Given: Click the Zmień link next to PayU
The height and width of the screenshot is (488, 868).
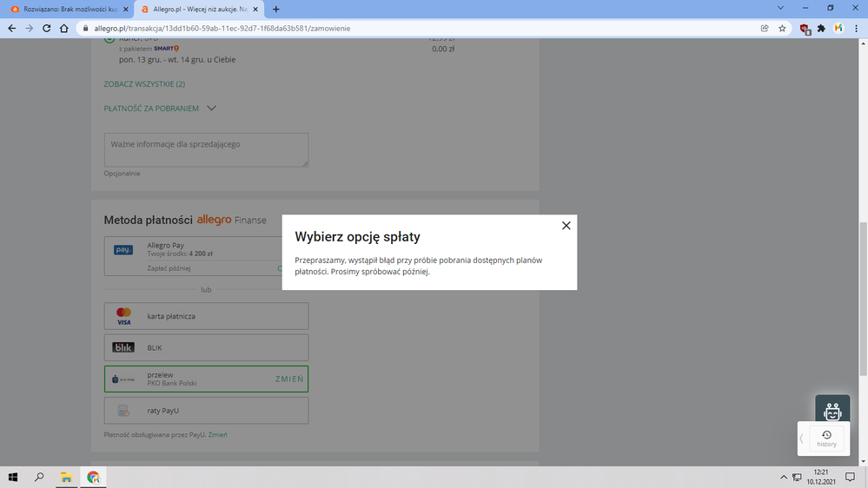Looking at the screenshot, I should point(217,435).
